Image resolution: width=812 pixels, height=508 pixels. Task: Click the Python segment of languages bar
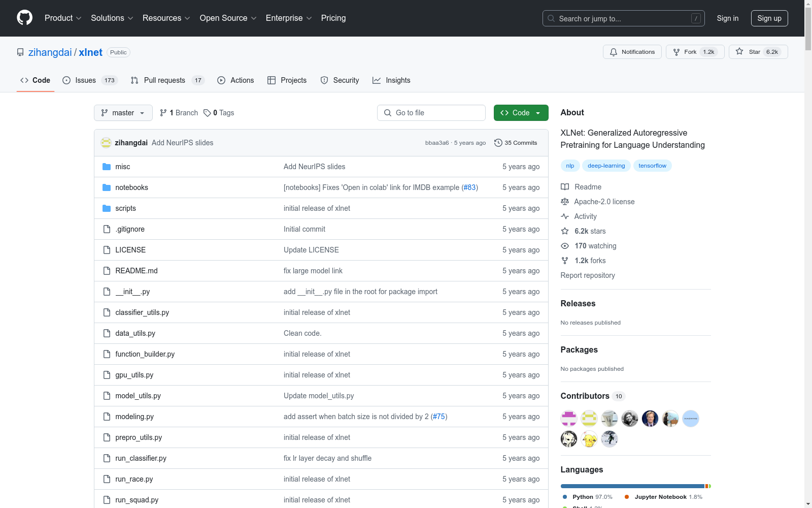pos(632,486)
